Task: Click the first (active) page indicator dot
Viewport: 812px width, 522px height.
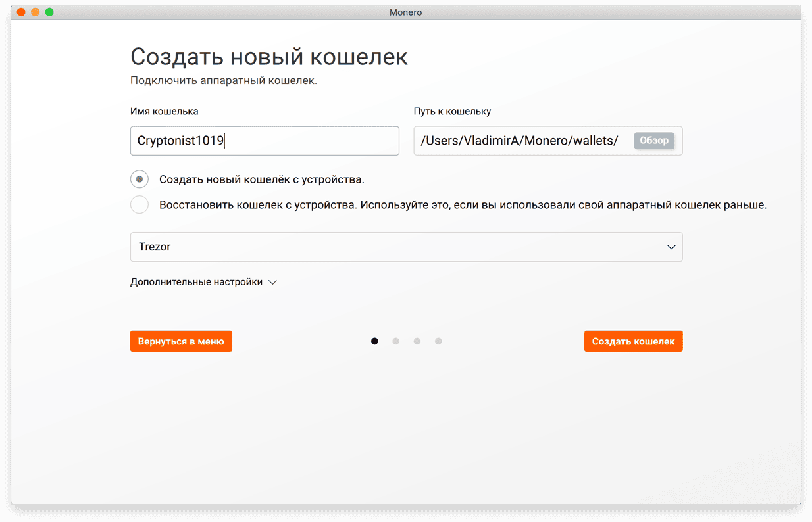Action: click(374, 341)
